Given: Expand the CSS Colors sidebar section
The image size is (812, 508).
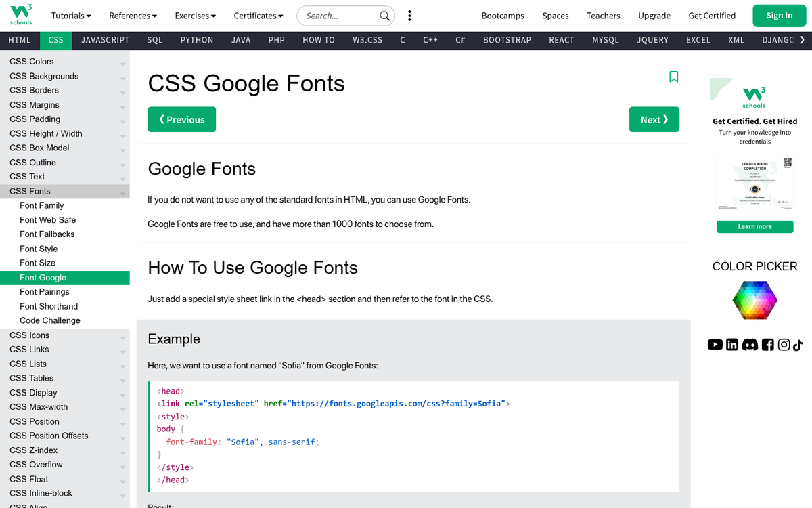Looking at the screenshot, I should pyautogui.click(x=122, y=62).
